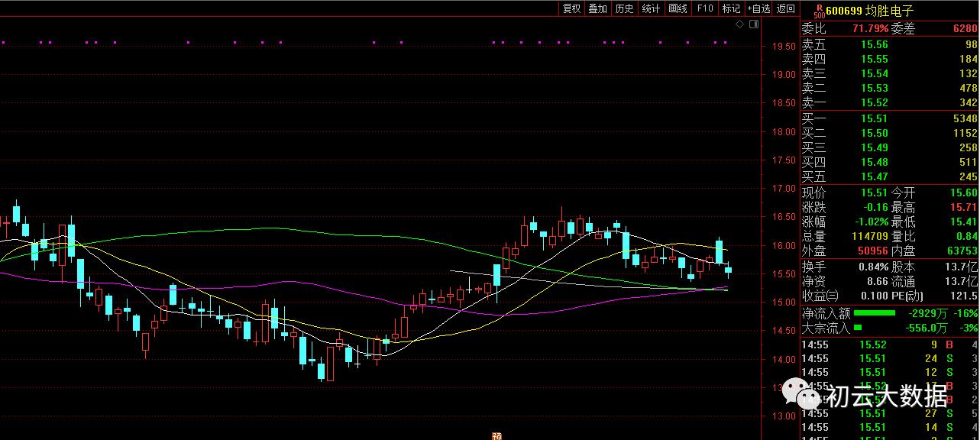Click the 买一 bid price 15.51
This screenshot has width=980, height=440.
tap(875, 118)
